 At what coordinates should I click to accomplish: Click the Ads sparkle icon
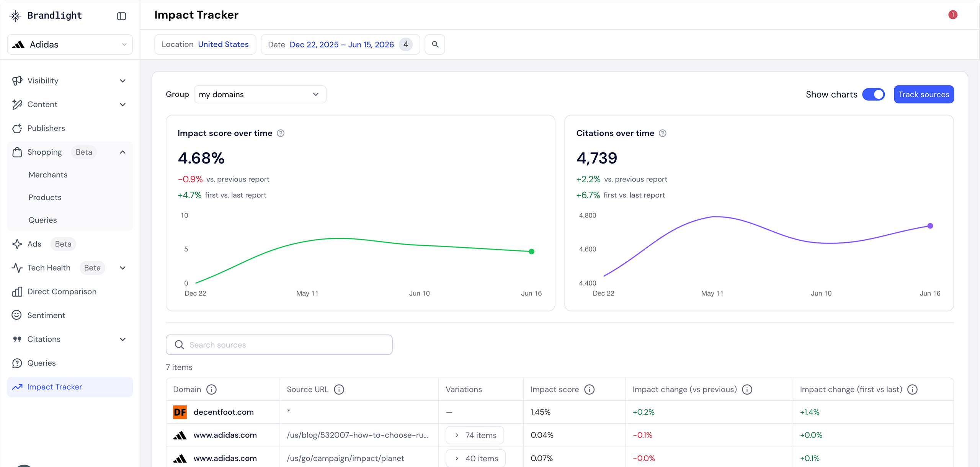pyautogui.click(x=17, y=244)
